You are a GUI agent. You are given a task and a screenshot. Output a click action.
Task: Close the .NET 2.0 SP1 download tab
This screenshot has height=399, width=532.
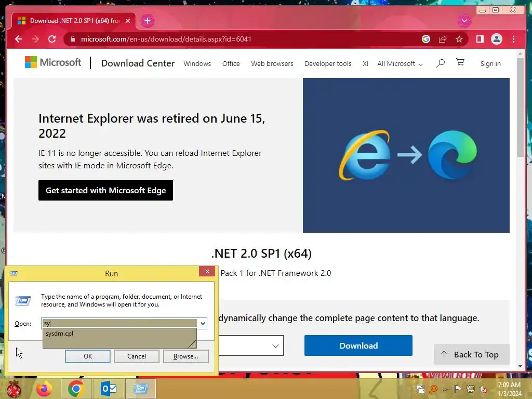tap(128, 21)
